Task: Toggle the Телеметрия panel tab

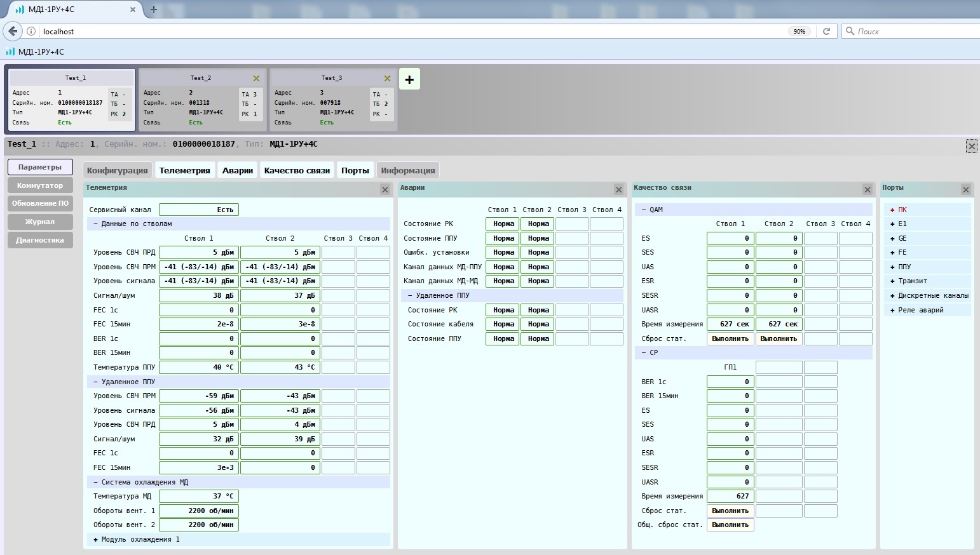Action: pyautogui.click(x=184, y=170)
